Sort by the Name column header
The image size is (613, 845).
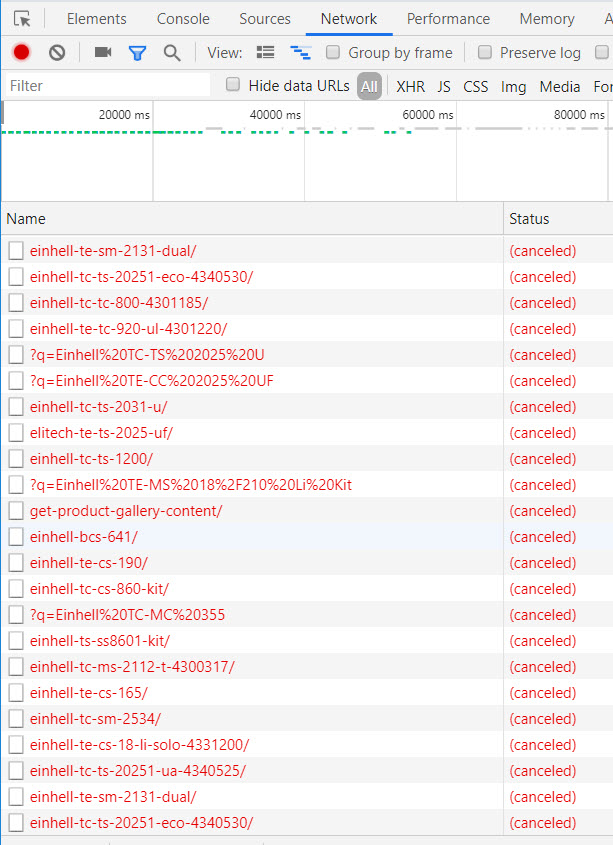tap(252, 219)
